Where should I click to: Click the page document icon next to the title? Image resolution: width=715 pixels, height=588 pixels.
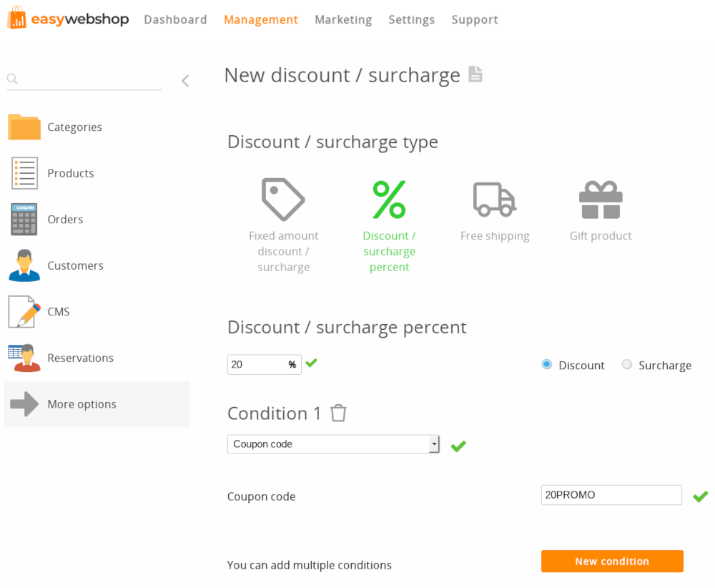pyautogui.click(x=475, y=74)
